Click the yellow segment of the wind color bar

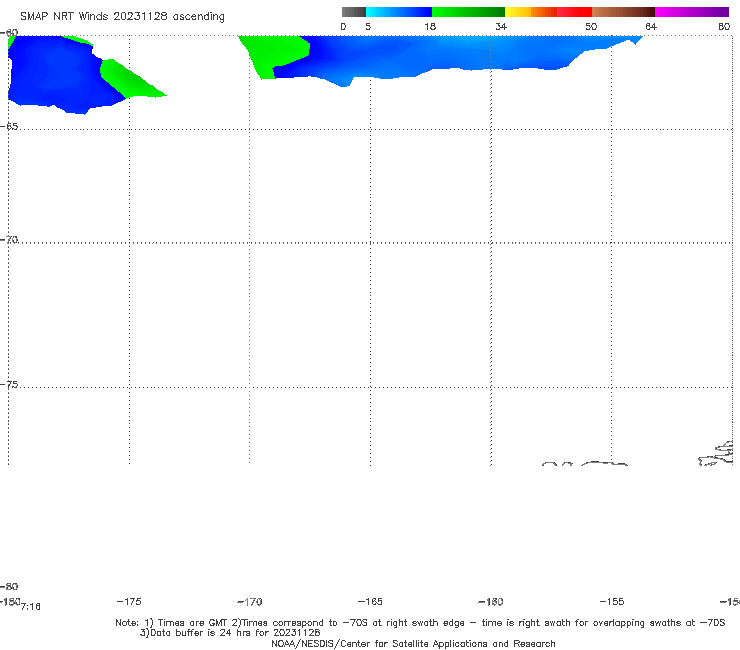[518, 12]
